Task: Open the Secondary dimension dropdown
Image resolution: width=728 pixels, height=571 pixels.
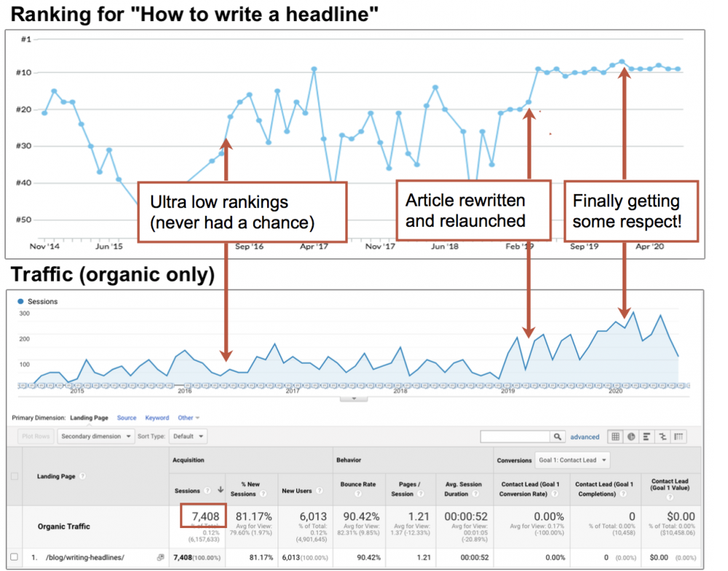Action: click(x=96, y=436)
